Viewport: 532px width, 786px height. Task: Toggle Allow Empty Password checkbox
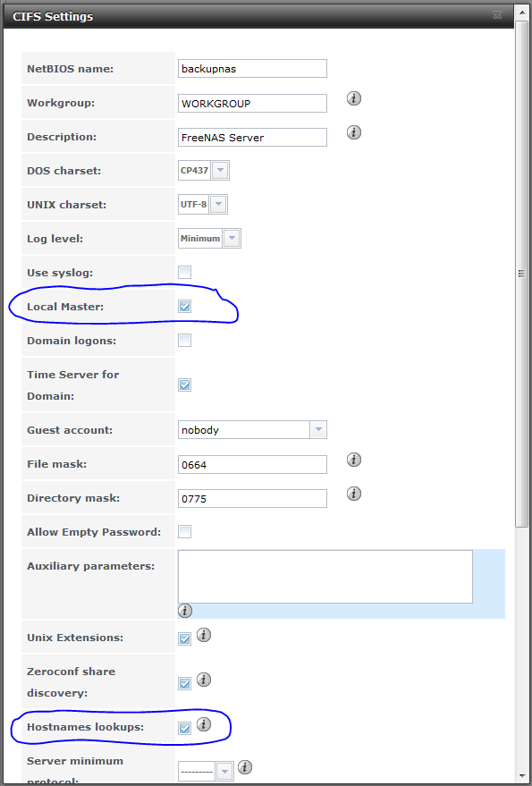click(x=184, y=531)
